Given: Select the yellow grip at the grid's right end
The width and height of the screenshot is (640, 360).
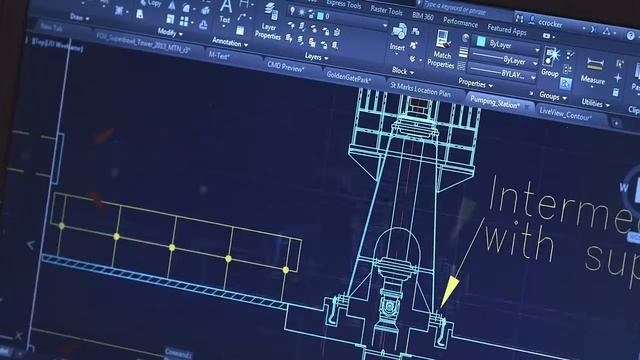Looking at the screenshot, I should (286, 270).
